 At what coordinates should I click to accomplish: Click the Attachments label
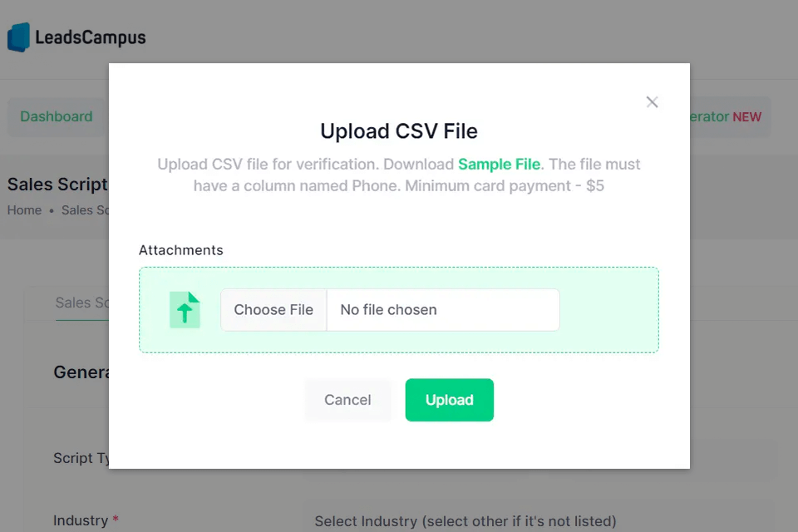(180, 250)
